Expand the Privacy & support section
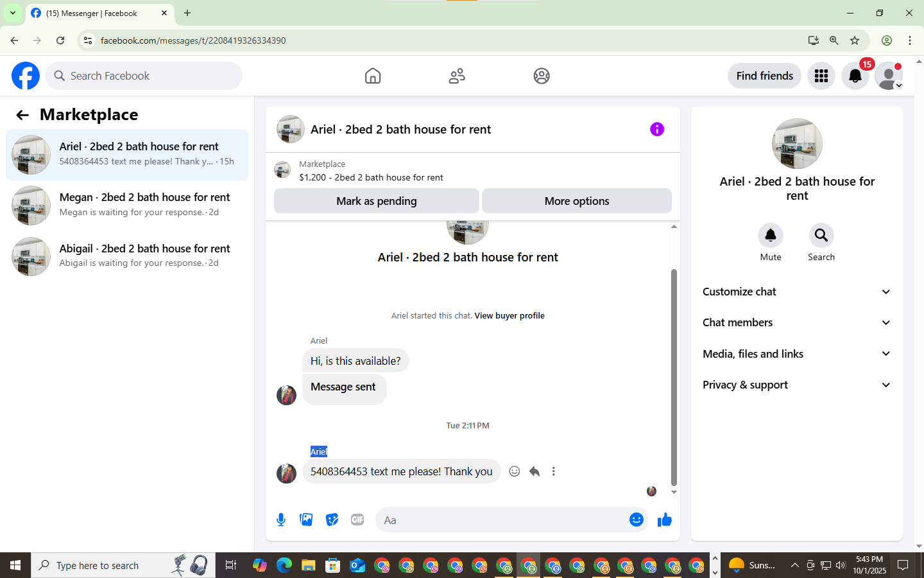Viewport: 924px width, 578px height. pyautogui.click(x=797, y=385)
